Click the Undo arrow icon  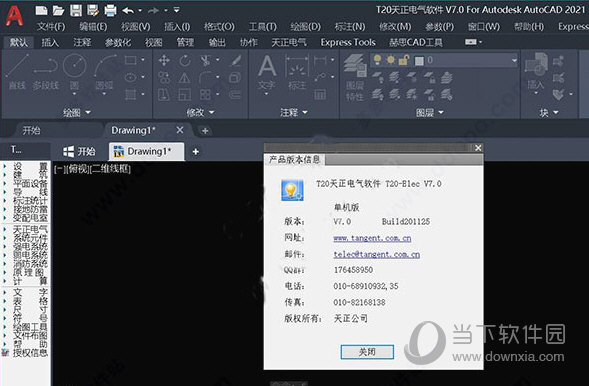point(128,11)
